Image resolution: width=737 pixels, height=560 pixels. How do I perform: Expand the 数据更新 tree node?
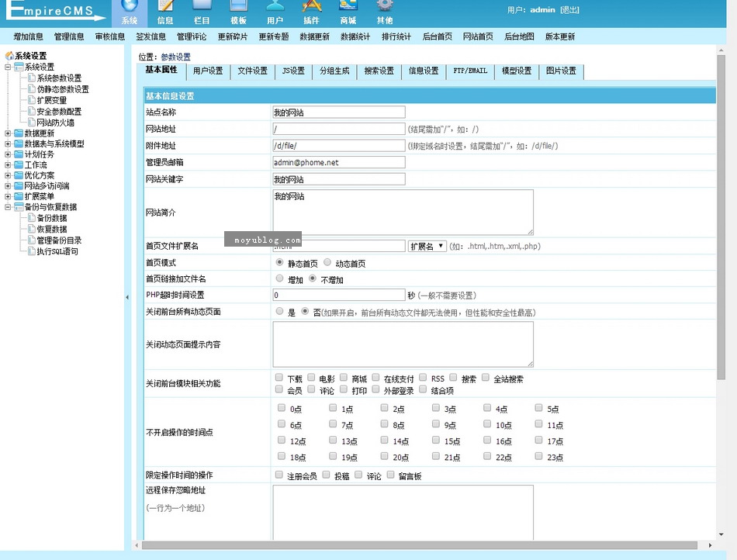[8, 133]
